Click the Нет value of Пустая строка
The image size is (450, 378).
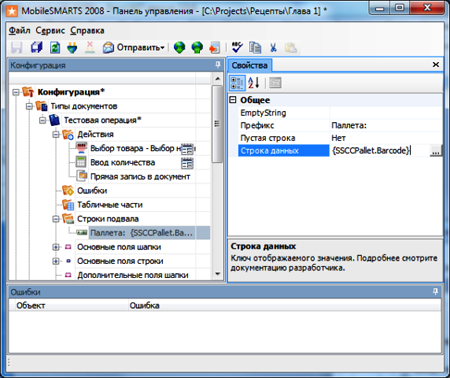(386, 138)
